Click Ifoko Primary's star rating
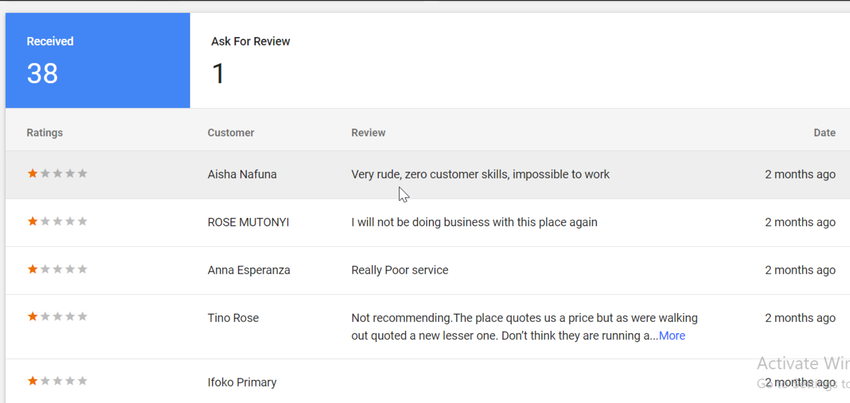Screen dimensions: 850x403 [x=57, y=382]
